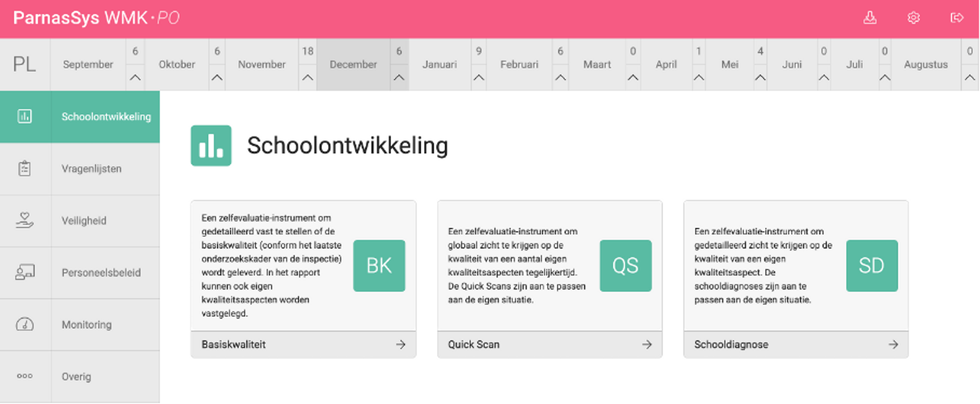Click the download icon in header
The image size is (980, 404).
tap(870, 18)
